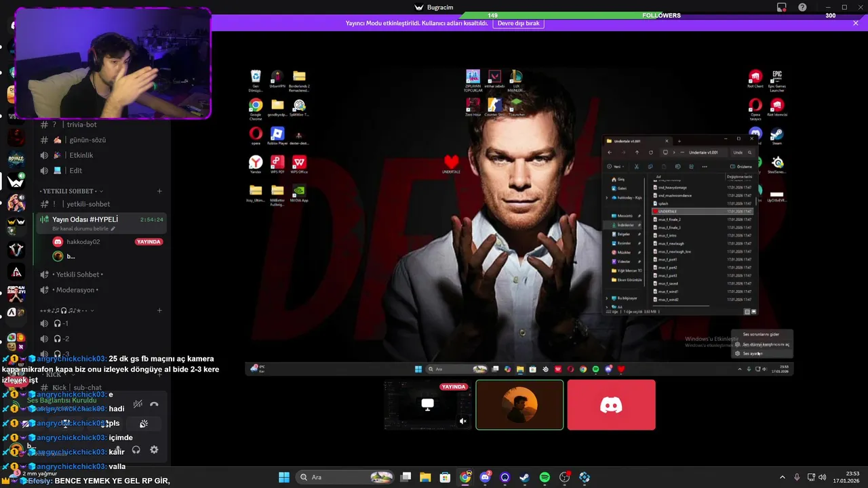Add a channel to the music-notes category
This screenshot has width=868, height=488.
(159, 310)
